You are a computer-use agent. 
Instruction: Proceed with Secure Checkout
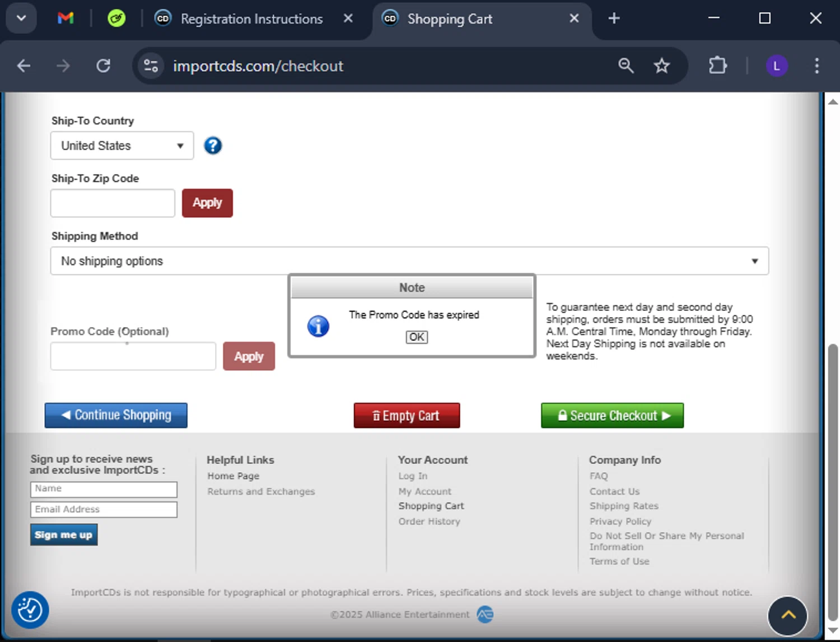[x=612, y=416]
